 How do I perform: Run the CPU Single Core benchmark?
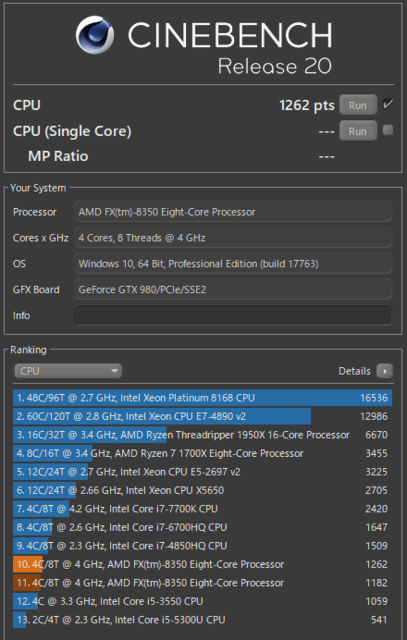[358, 131]
